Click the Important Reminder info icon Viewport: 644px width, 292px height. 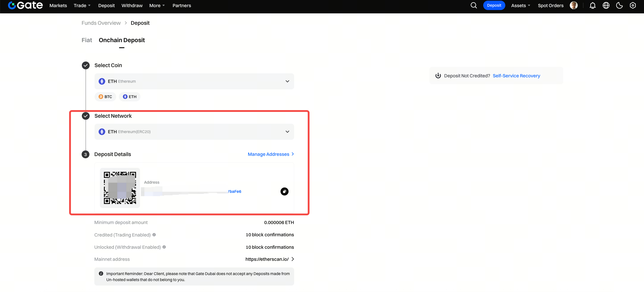click(x=101, y=273)
